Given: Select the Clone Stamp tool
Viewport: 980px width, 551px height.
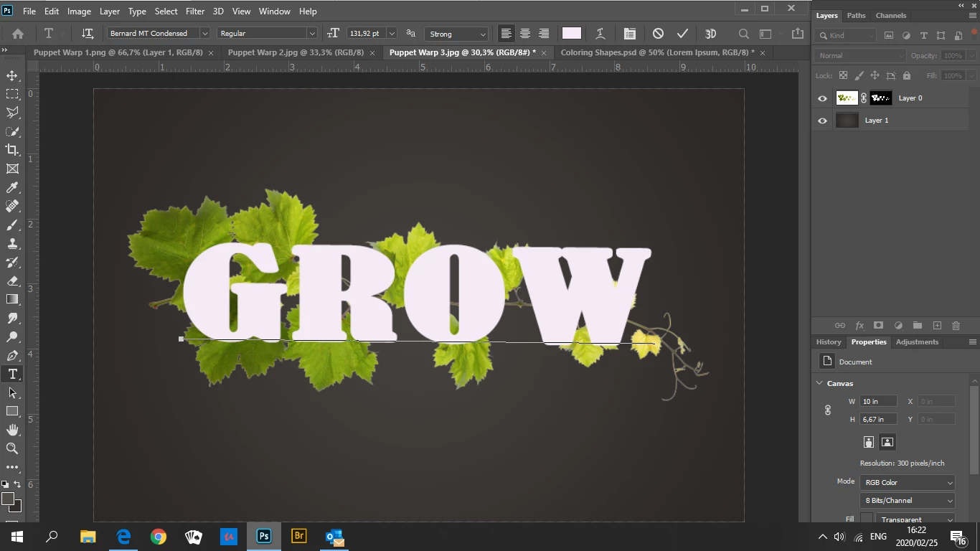Looking at the screenshot, I should pos(12,243).
